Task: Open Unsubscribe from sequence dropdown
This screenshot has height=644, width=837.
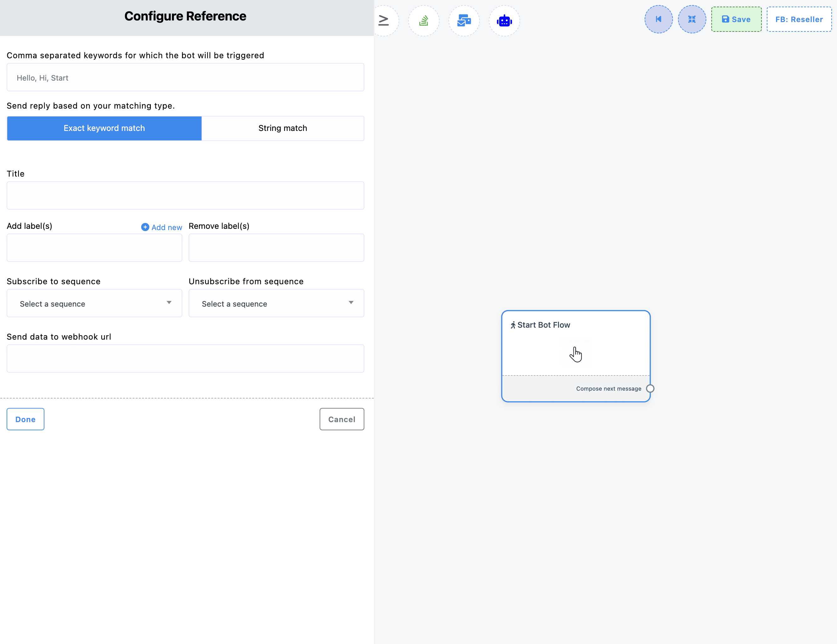Action: [276, 303]
